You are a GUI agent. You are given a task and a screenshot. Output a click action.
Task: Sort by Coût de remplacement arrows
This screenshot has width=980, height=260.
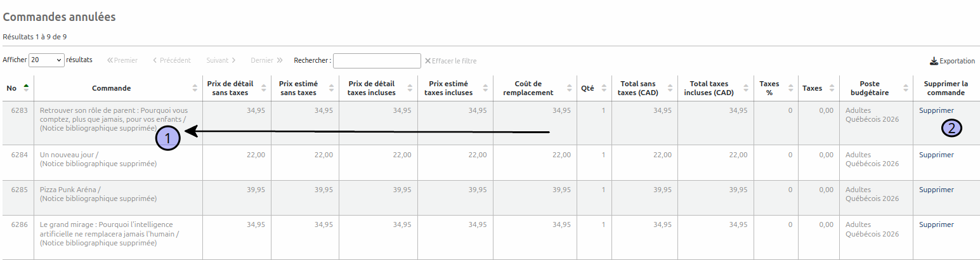[570, 88]
